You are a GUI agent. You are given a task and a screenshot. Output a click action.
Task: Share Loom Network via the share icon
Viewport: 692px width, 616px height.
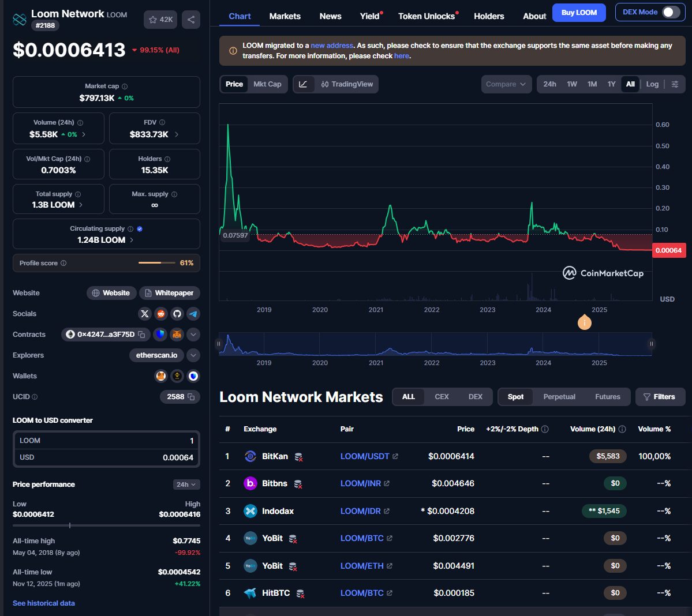pyautogui.click(x=191, y=19)
